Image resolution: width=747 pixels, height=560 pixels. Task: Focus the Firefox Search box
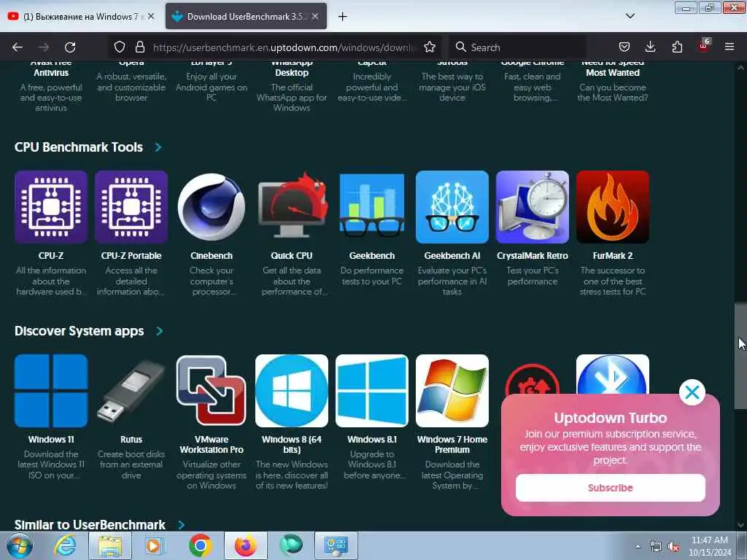[517, 47]
